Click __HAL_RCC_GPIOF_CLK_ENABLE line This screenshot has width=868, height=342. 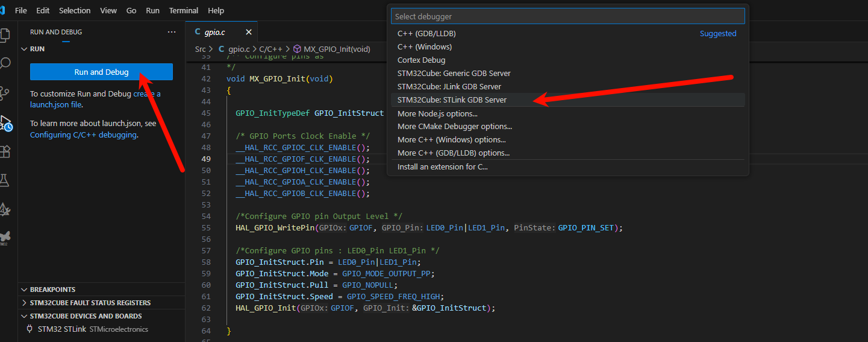coord(302,159)
